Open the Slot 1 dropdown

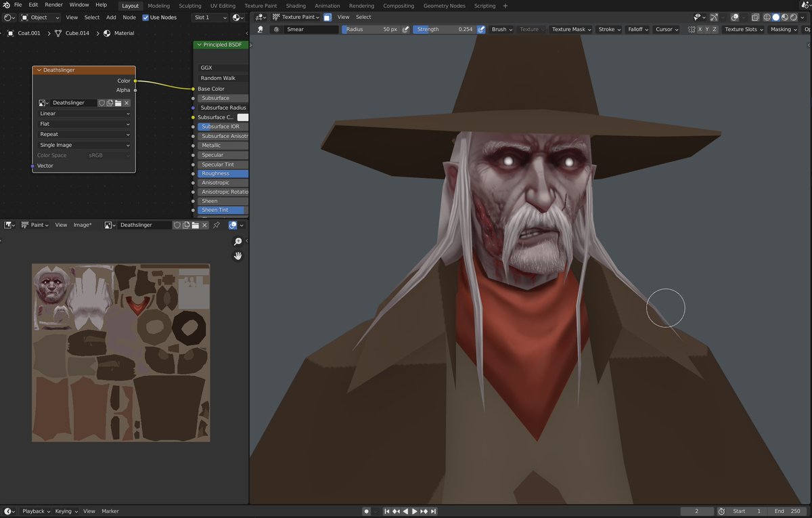point(210,17)
